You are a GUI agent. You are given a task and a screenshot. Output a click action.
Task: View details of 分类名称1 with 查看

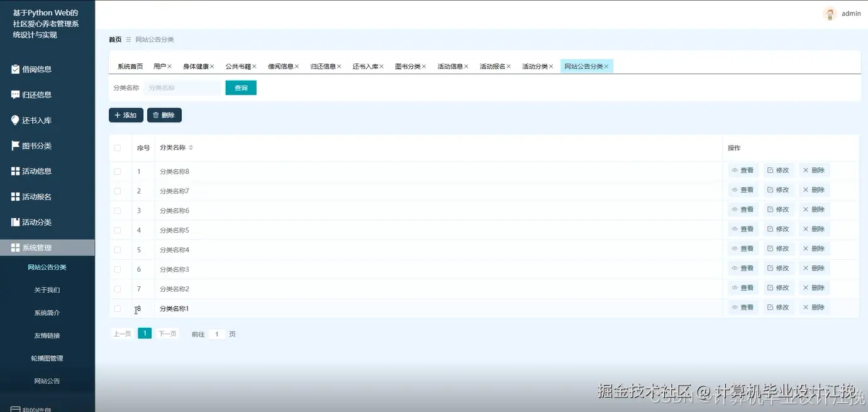743,307
